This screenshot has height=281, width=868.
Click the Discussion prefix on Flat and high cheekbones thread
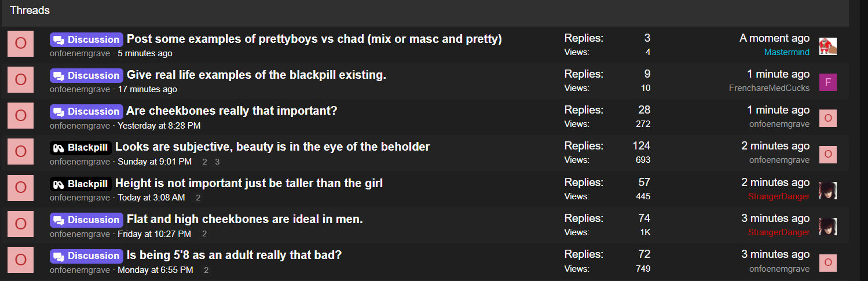pyautogui.click(x=86, y=220)
